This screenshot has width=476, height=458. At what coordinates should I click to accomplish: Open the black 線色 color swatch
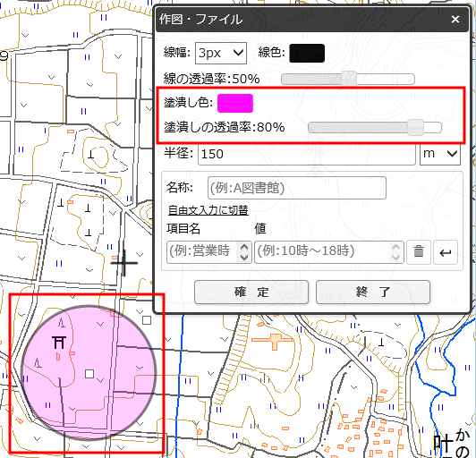tap(307, 54)
